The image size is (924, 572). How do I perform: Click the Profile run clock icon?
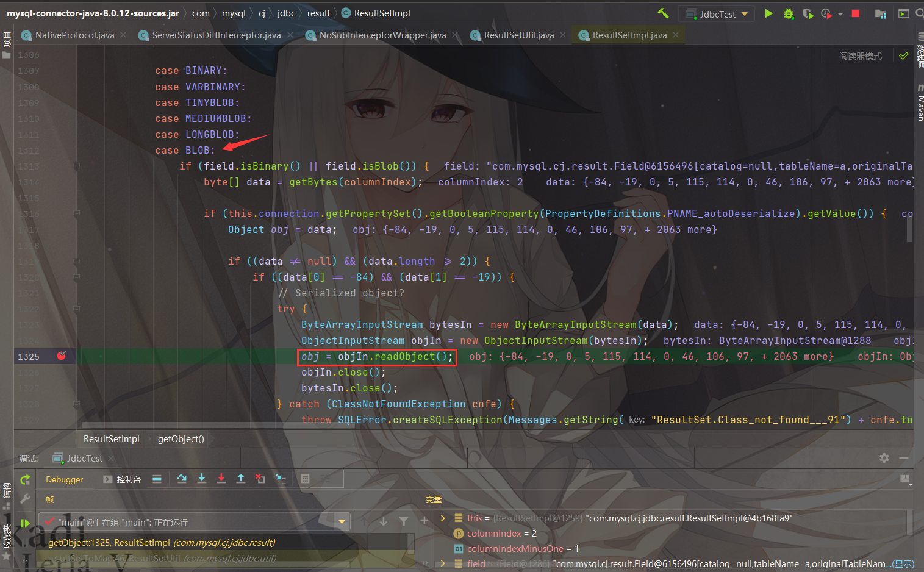(x=826, y=13)
